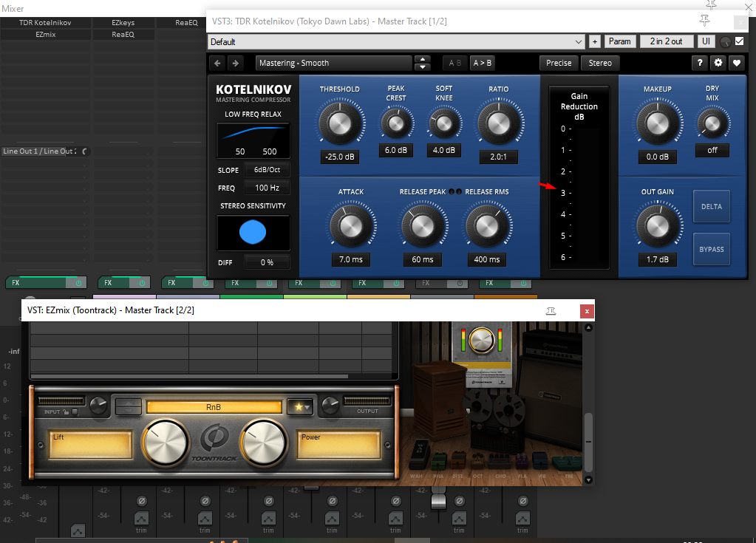Click the FREQ 100 Hz field
Image resolution: width=756 pixels, height=543 pixels.
(x=267, y=188)
